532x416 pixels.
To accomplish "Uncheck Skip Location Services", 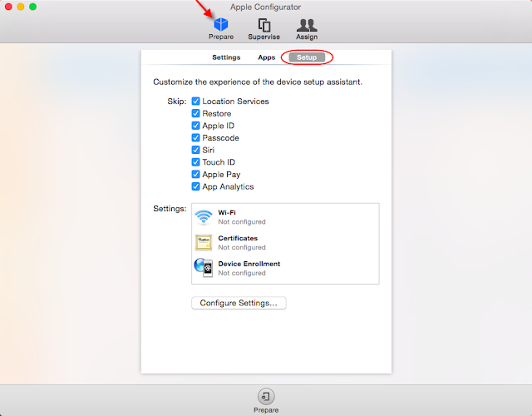I will pos(196,102).
